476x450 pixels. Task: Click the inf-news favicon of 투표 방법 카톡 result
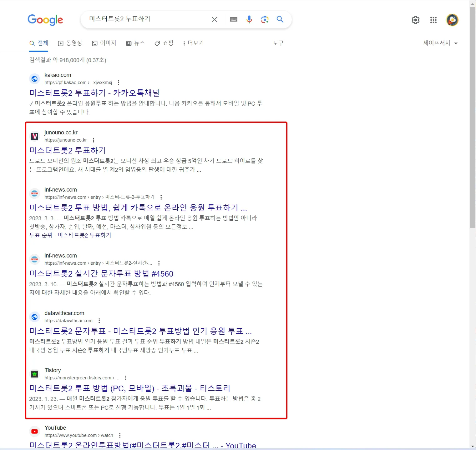[35, 193]
